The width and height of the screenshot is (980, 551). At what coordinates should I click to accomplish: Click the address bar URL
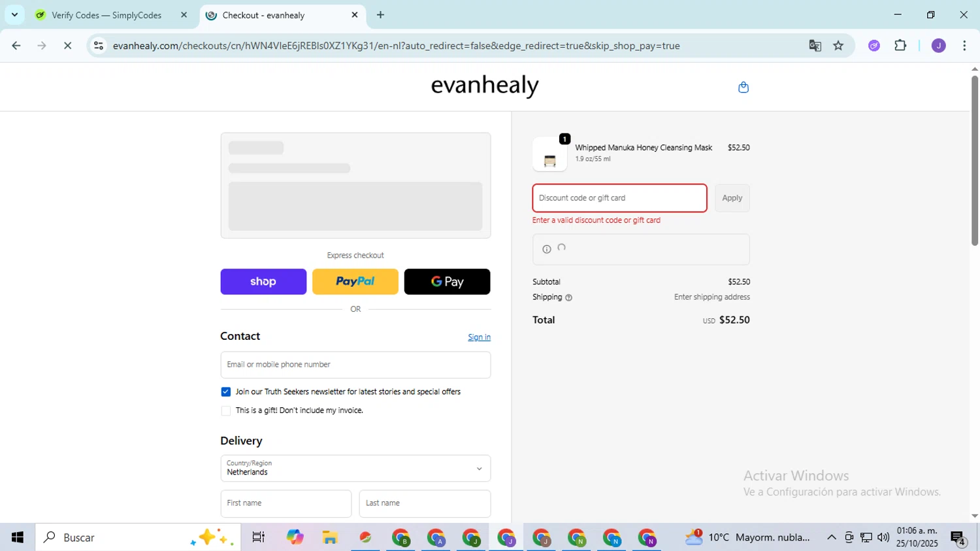[396, 46]
